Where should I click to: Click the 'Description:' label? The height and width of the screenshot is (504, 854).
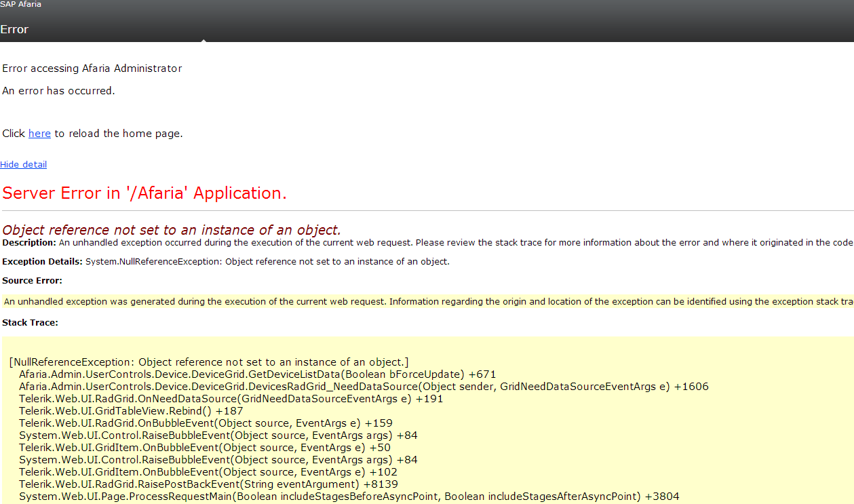tap(29, 243)
